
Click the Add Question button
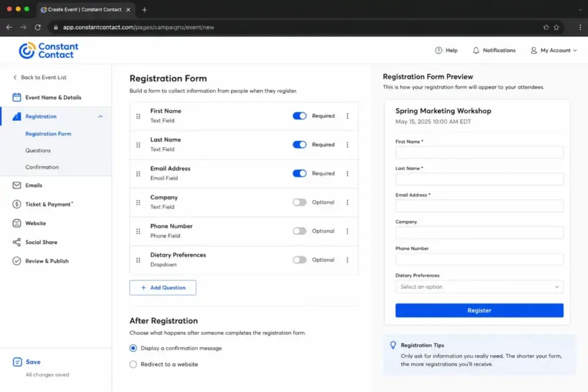(163, 288)
